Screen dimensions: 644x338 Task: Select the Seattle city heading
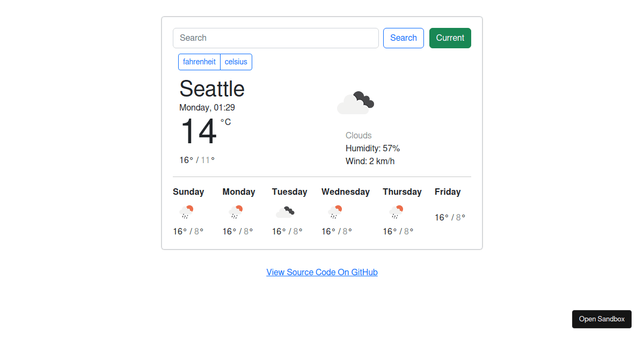tap(212, 89)
